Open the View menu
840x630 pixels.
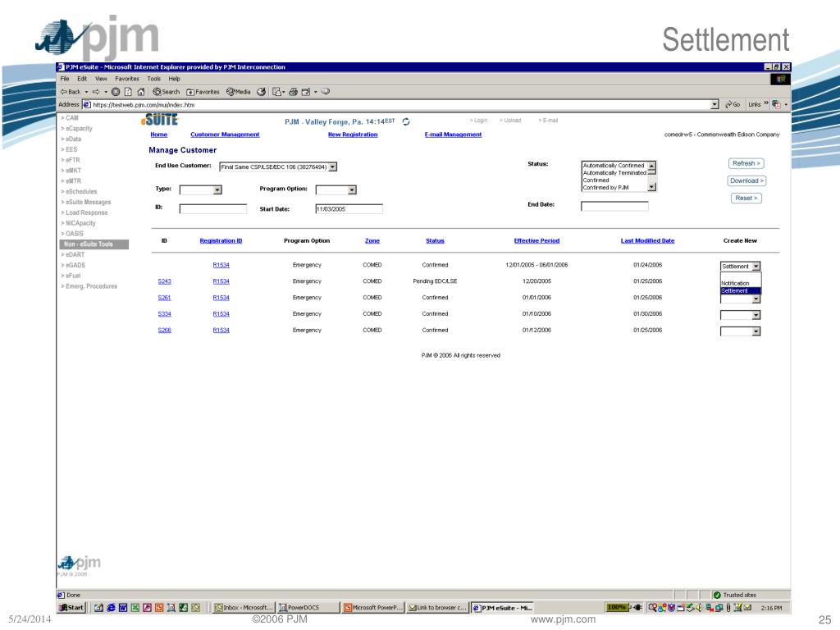[x=101, y=79]
